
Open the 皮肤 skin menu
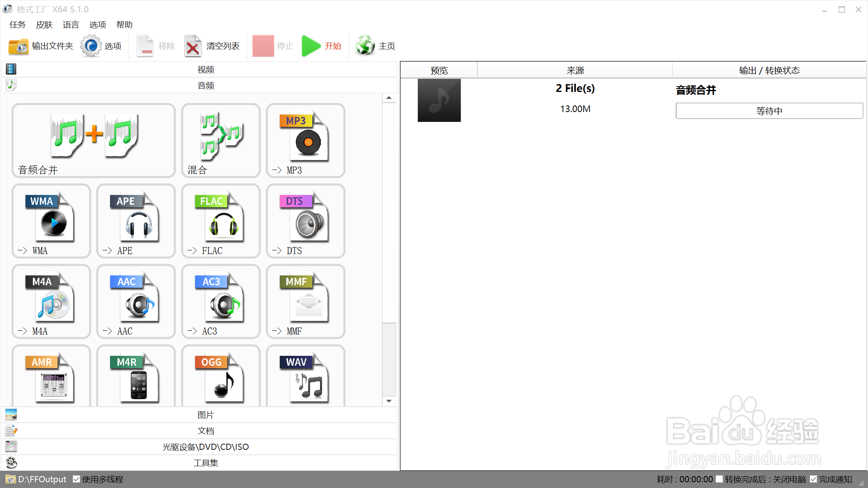point(44,25)
